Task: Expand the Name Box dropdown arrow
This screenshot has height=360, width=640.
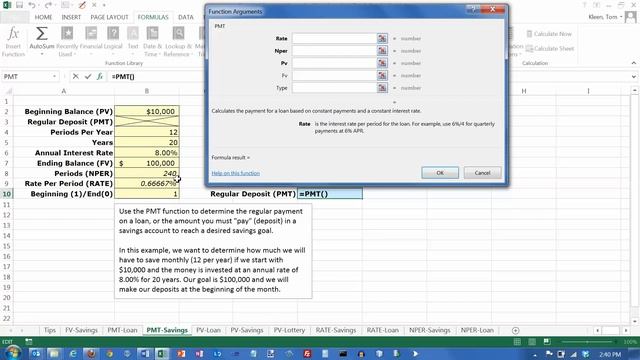Action: tap(54, 76)
